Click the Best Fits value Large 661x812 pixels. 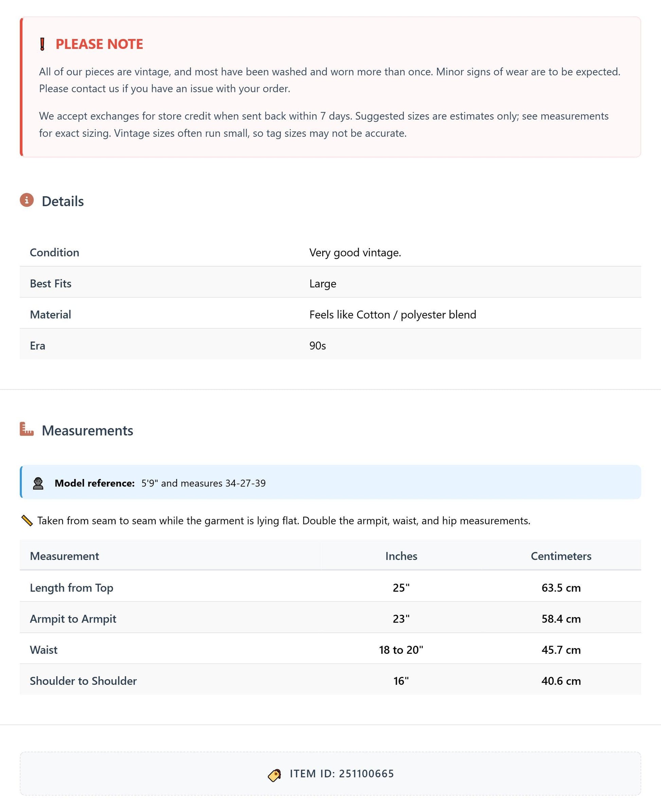[323, 283]
